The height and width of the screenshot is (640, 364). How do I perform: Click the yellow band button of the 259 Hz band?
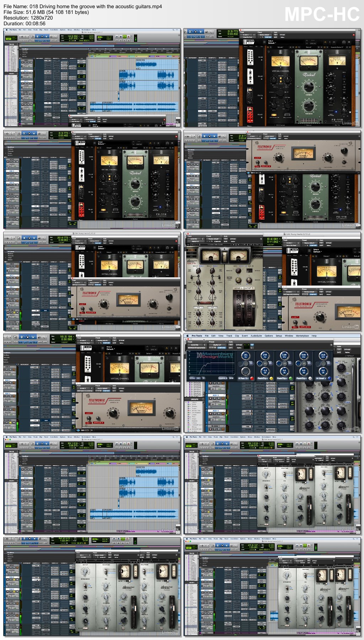(271, 378)
